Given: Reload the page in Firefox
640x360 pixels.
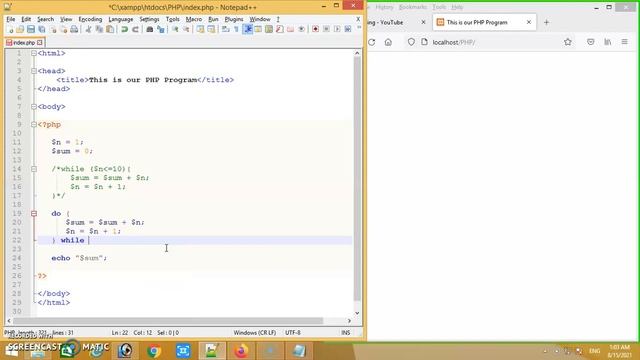Looking at the screenshot, I should [x=371, y=42].
